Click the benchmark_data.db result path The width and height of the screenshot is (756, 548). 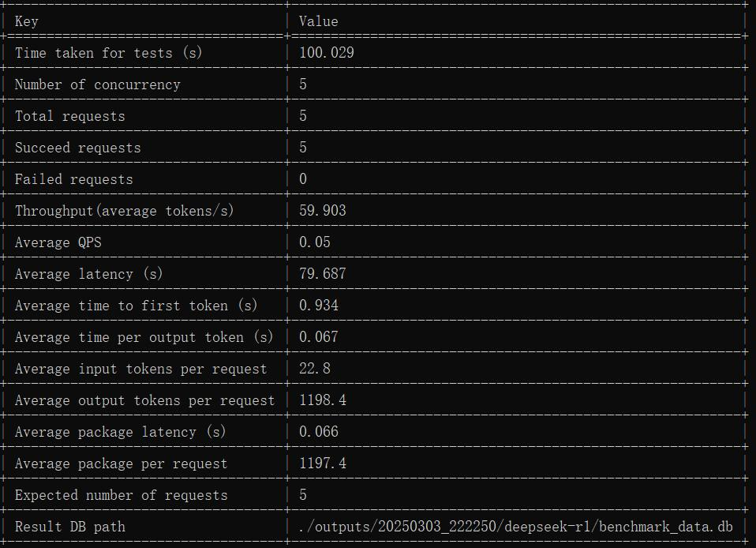pyautogui.click(x=516, y=527)
